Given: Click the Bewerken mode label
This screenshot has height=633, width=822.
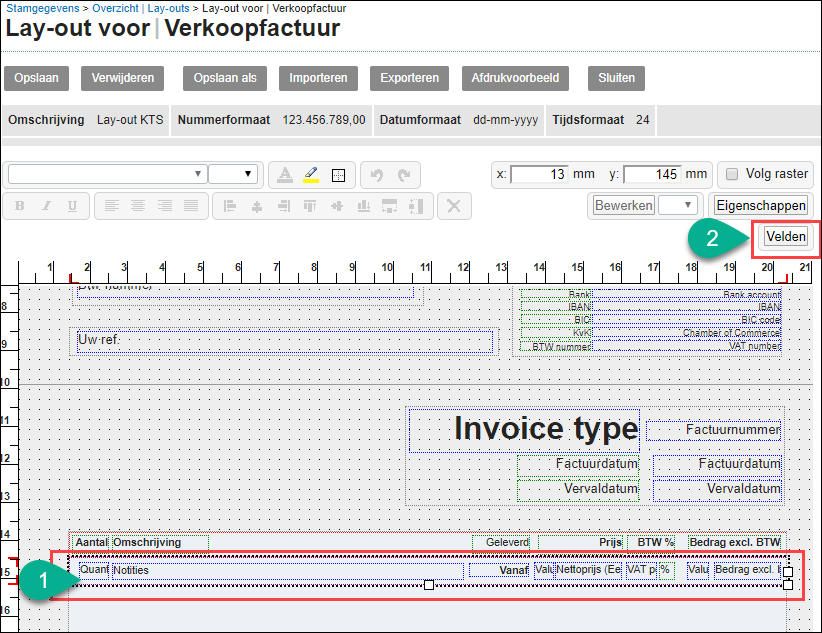Looking at the screenshot, I should 624,205.
